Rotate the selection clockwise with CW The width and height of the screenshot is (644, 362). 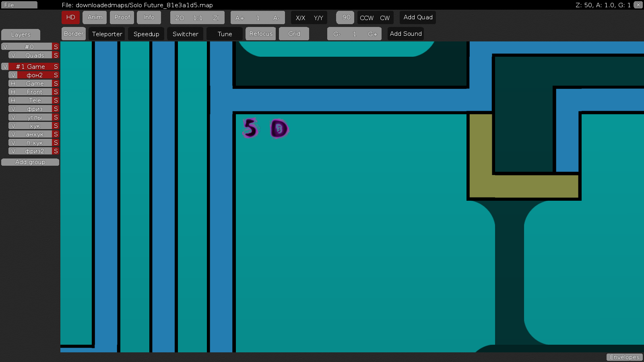tap(385, 17)
